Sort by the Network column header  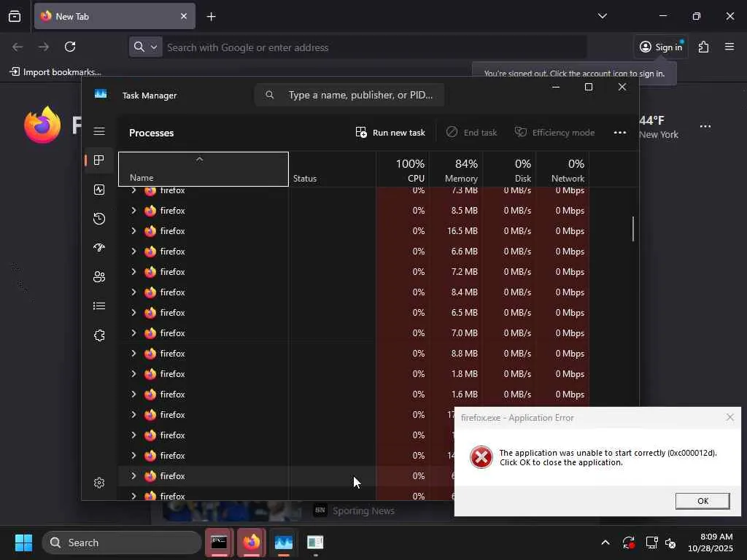click(563, 169)
